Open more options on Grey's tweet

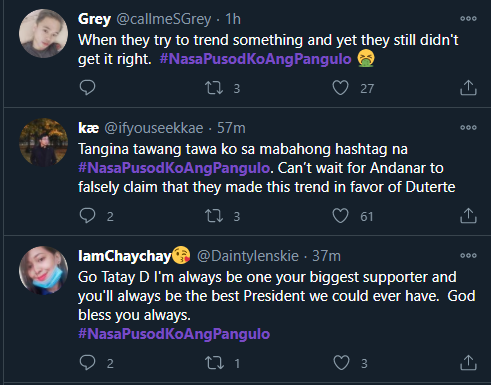[x=468, y=19]
